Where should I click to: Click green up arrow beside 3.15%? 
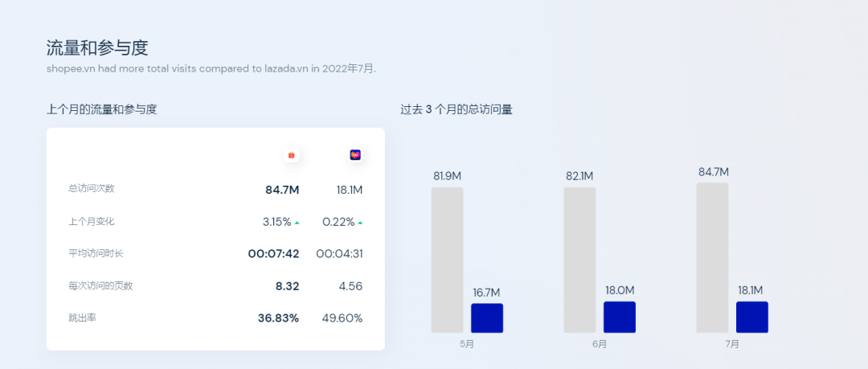click(x=297, y=223)
